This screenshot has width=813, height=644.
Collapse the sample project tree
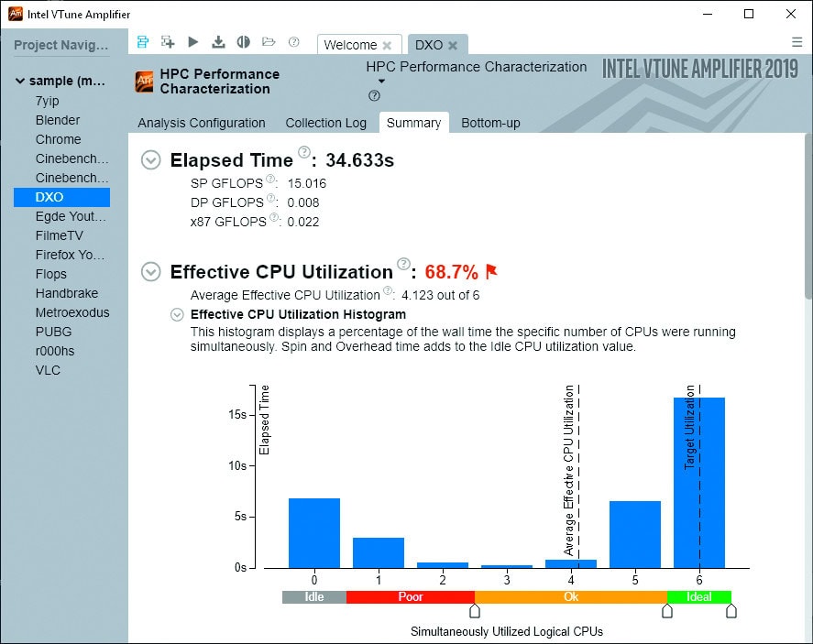click(20, 80)
